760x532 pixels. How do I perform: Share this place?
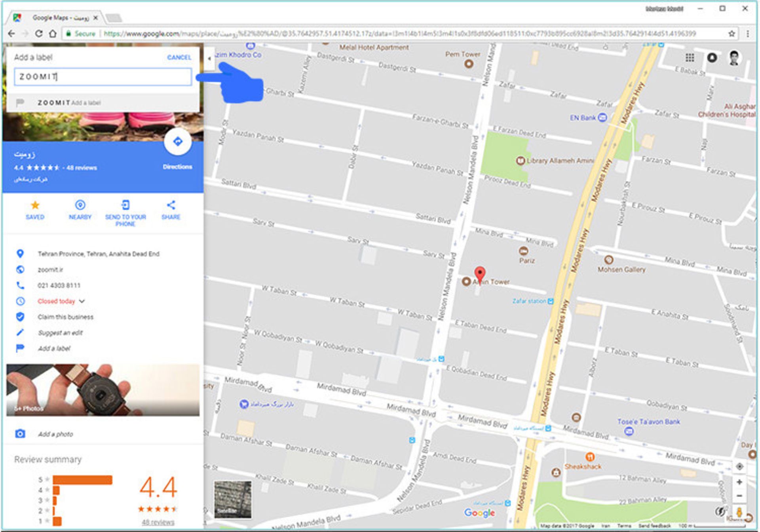(x=171, y=210)
